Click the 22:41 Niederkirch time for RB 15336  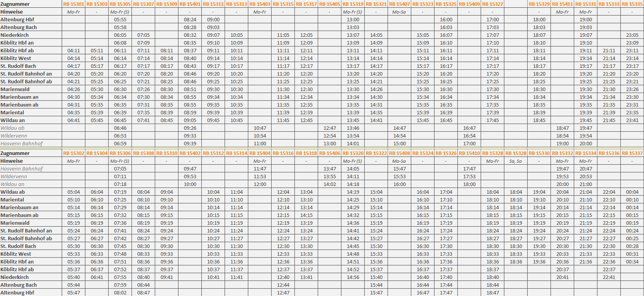pos(609,277)
